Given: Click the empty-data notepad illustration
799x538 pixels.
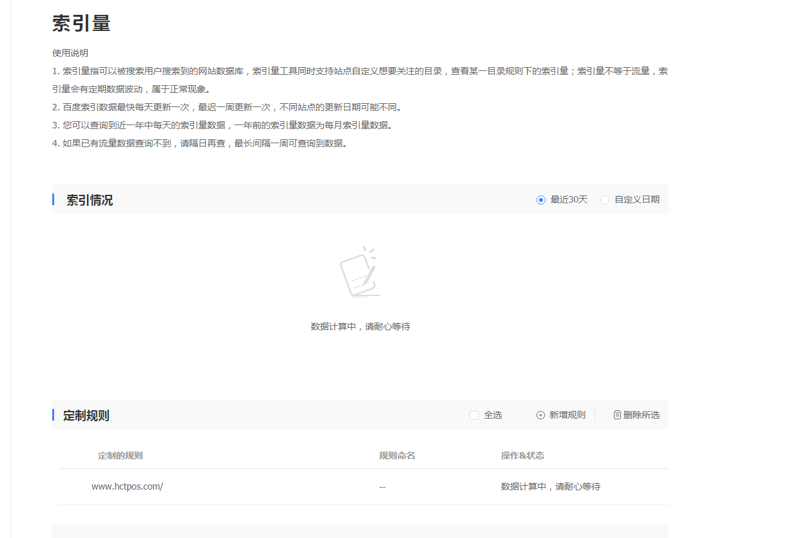Looking at the screenshot, I should pos(360,272).
